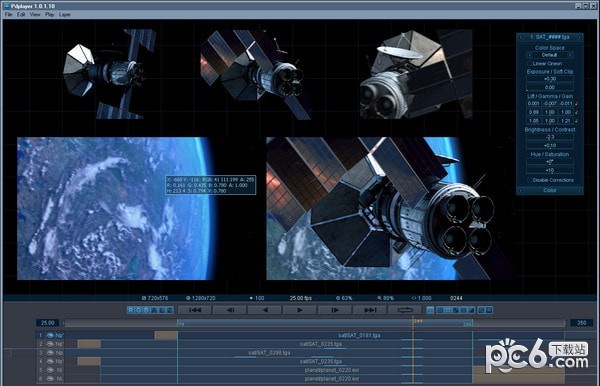Step forward one frame
The width and height of the screenshot is (600, 386).
[335, 310]
